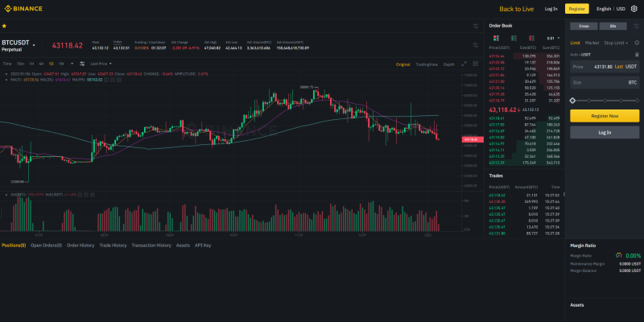This screenshot has height=322, width=644.
Task: Switch to the Original chart
Action: pyautogui.click(x=403, y=64)
